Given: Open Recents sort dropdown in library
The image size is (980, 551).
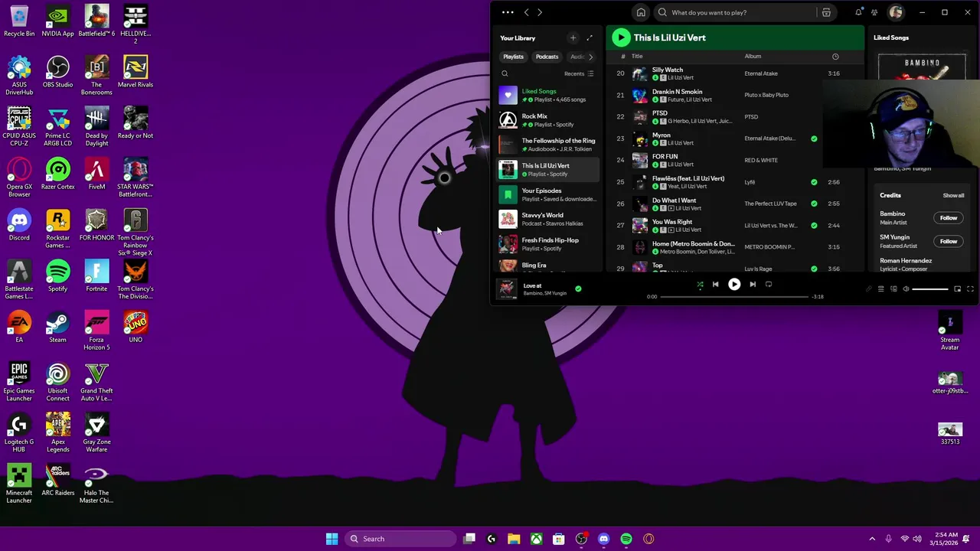Looking at the screenshot, I should pos(579,73).
